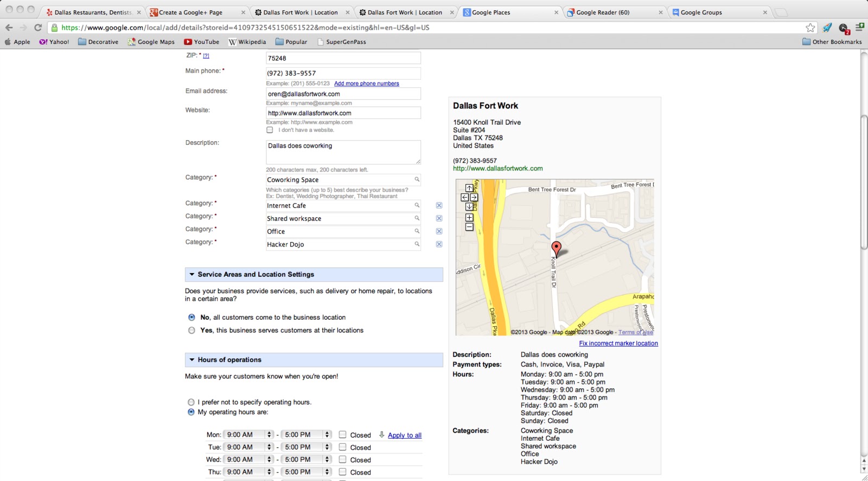Click the Main phone input field
Image resolution: width=868 pixels, height=481 pixels.
click(x=343, y=73)
